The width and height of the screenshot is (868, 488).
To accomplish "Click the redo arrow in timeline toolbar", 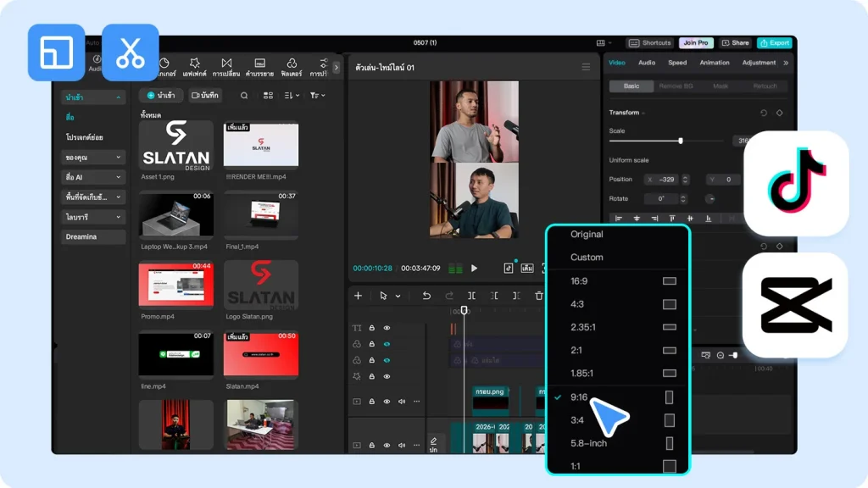I will (x=449, y=296).
